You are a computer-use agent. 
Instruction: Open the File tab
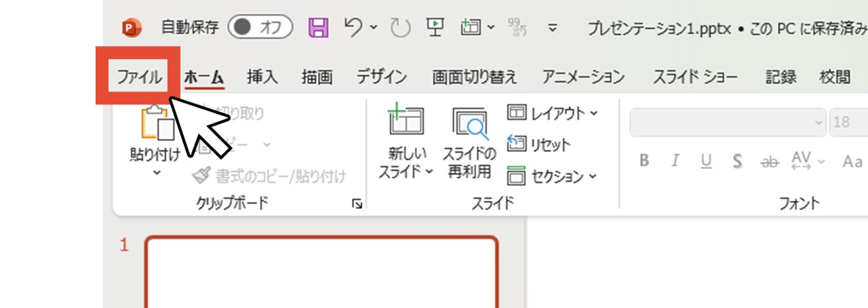(139, 77)
